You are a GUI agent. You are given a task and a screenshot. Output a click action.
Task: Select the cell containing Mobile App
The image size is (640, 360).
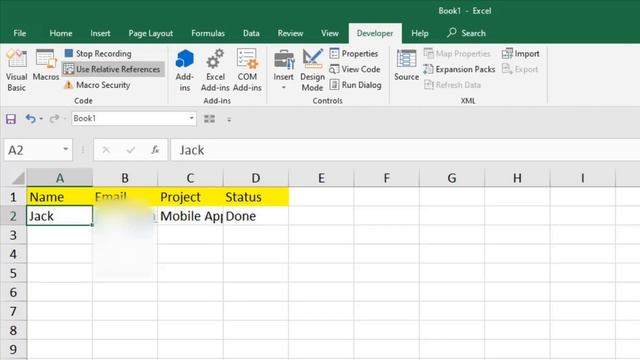(x=190, y=216)
